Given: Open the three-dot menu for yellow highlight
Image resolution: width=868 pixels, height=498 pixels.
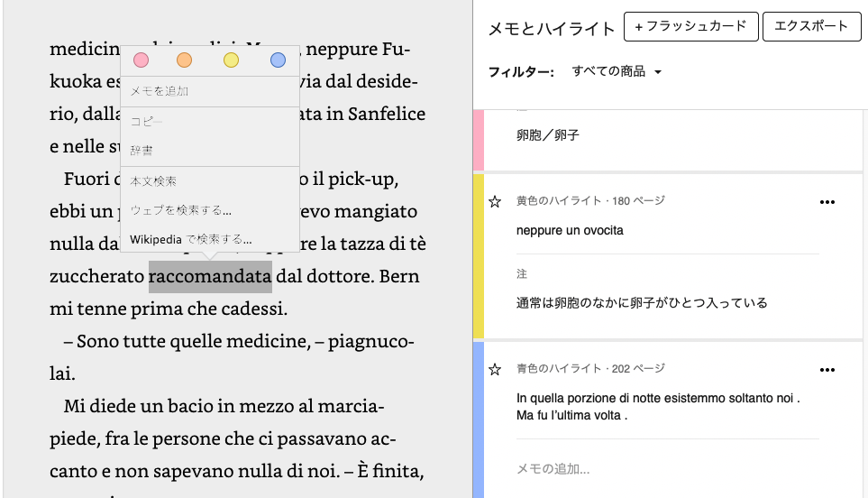Looking at the screenshot, I should pos(827,201).
